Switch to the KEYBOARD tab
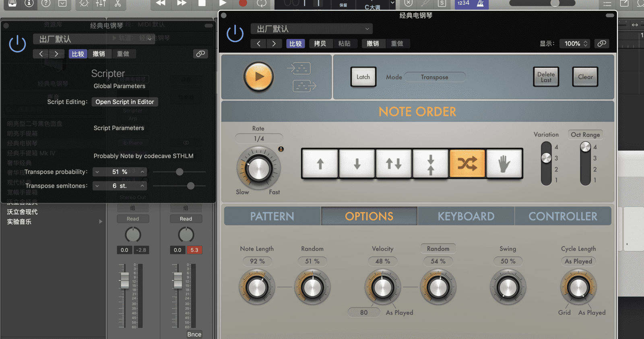The width and height of the screenshot is (644, 339). tap(466, 216)
